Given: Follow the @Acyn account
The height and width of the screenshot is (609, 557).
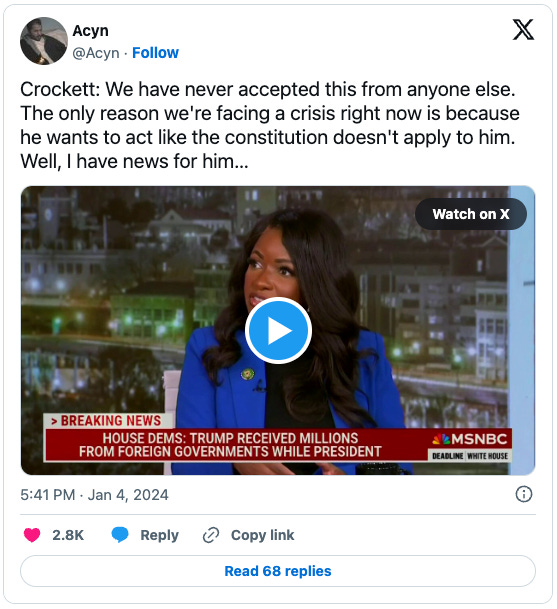Looking at the screenshot, I should point(155,53).
